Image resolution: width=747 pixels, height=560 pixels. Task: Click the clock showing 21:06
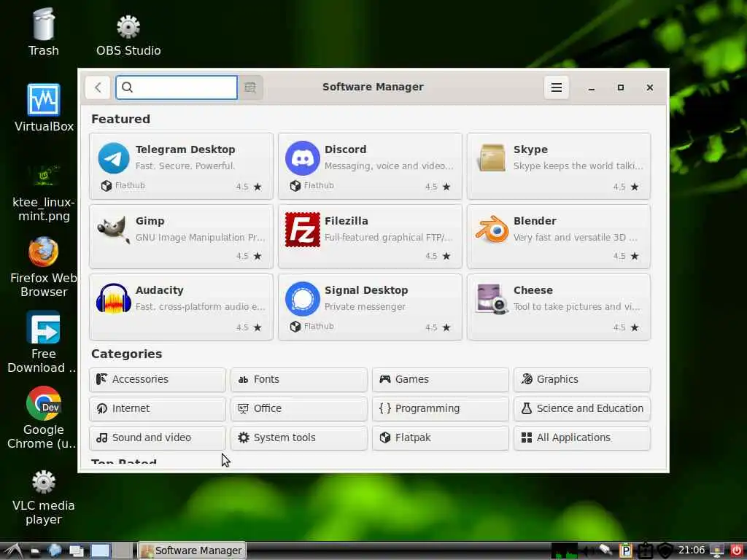pos(692,550)
